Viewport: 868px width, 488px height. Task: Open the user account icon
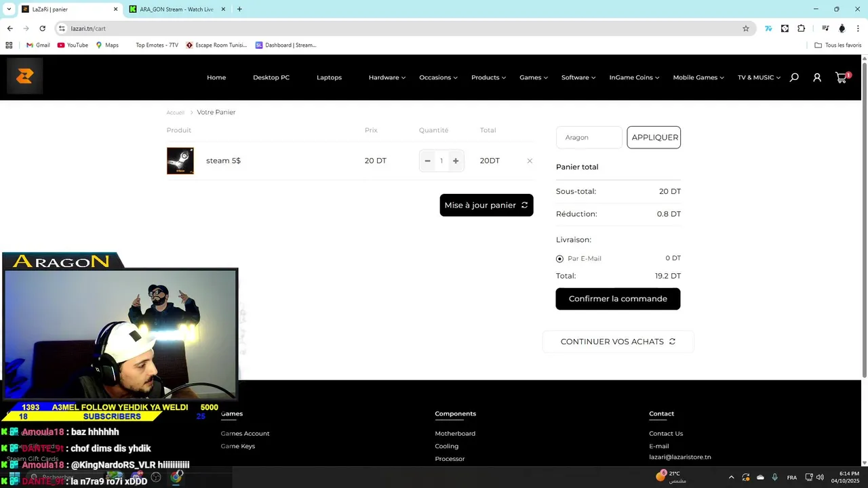point(817,77)
